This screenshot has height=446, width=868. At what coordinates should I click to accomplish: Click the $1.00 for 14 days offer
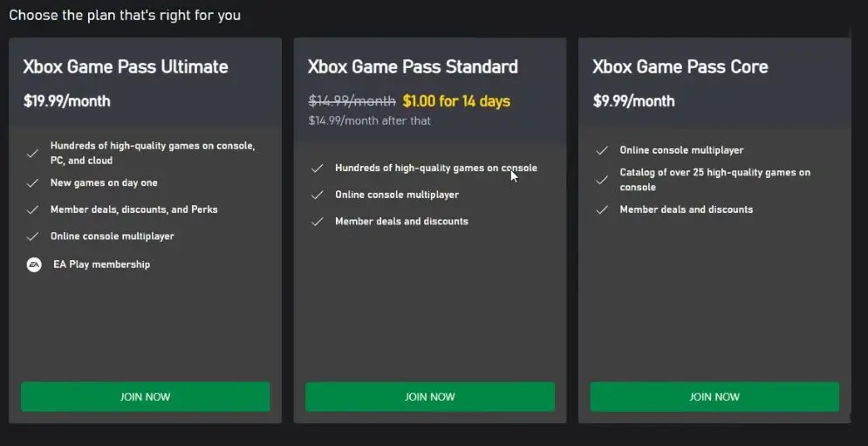[456, 101]
